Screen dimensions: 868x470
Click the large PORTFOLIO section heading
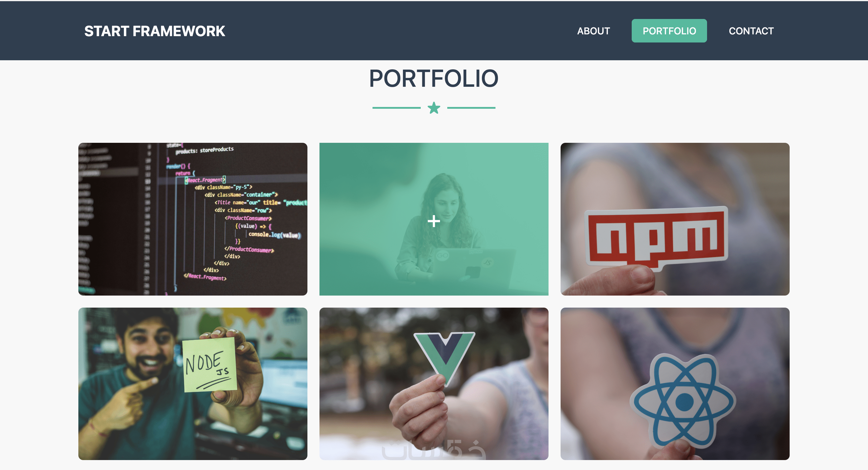(434, 79)
